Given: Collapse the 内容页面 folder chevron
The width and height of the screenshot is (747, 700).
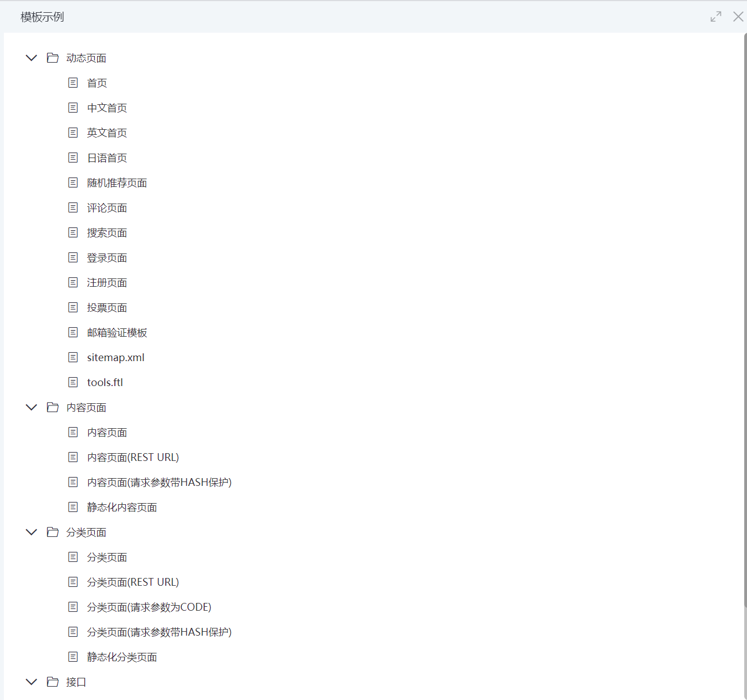Looking at the screenshot, I should coord(32,407).
